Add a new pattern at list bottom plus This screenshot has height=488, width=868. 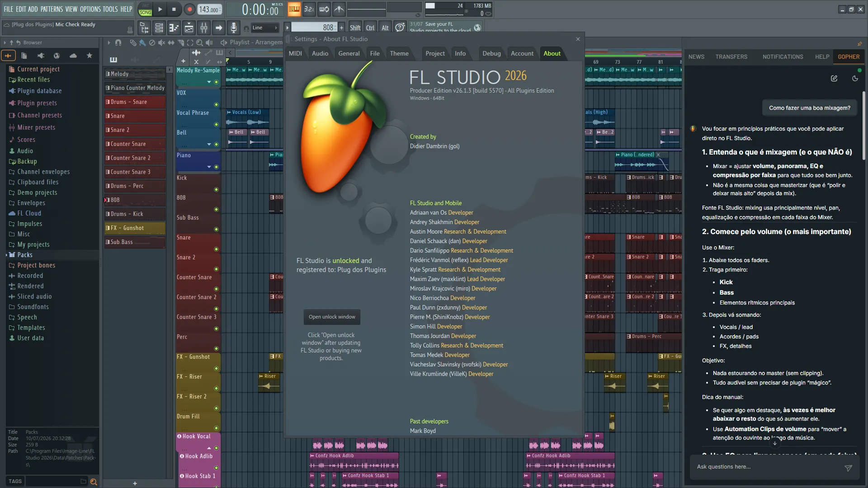(135, 483)
